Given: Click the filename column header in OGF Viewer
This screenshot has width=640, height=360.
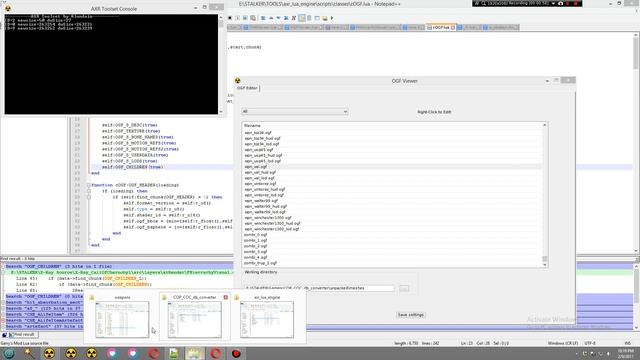Looking at the screenshot, I should click(x=392, y=126).
